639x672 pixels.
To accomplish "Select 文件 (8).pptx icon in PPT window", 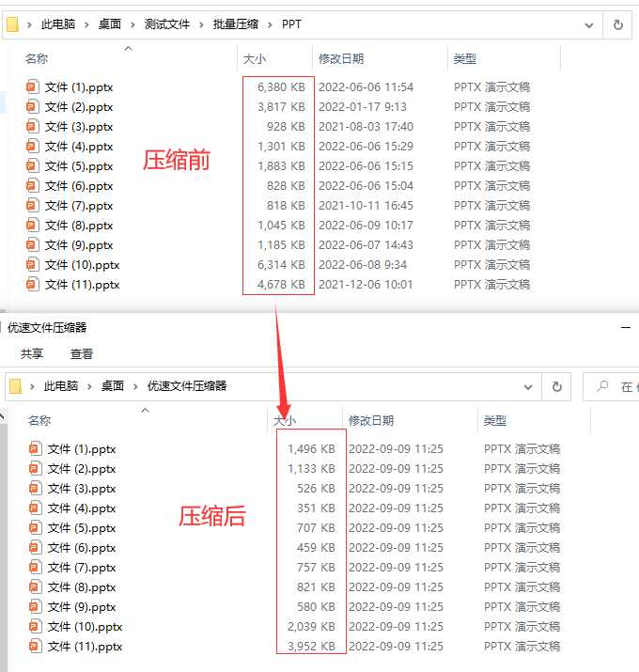I will (x=33, y=225).
